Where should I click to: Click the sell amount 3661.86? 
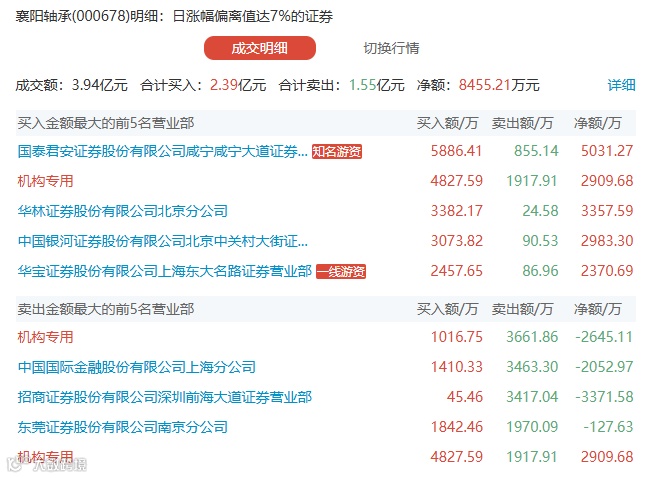[x=532, y=336]
